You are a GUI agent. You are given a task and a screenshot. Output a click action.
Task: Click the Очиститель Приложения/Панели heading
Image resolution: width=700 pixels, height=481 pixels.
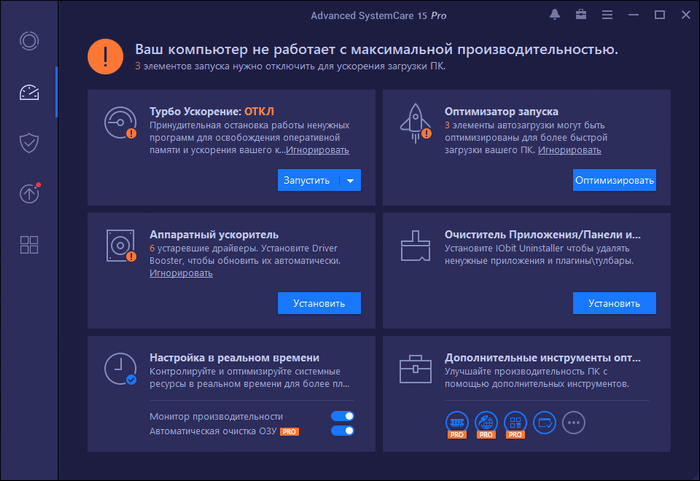coord(542,234)
